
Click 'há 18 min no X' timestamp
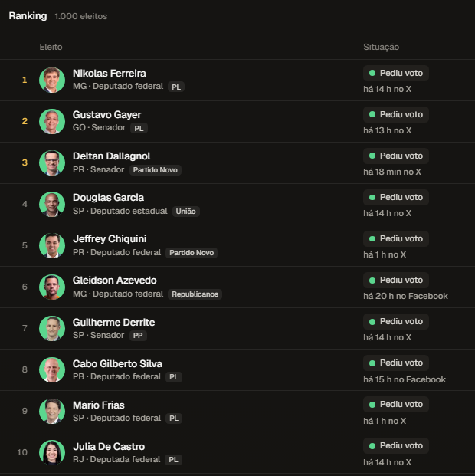coord(392,172)
